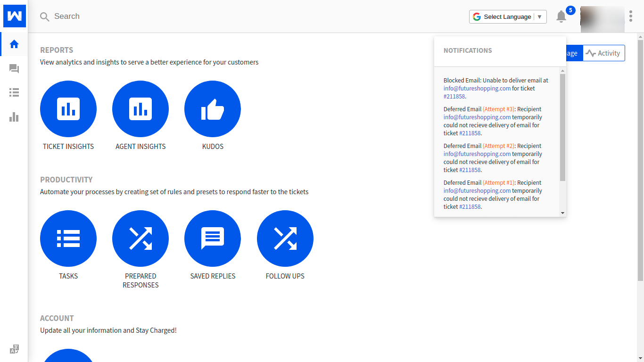
Task: Open the Home sidebar icon
Action: 14,44
